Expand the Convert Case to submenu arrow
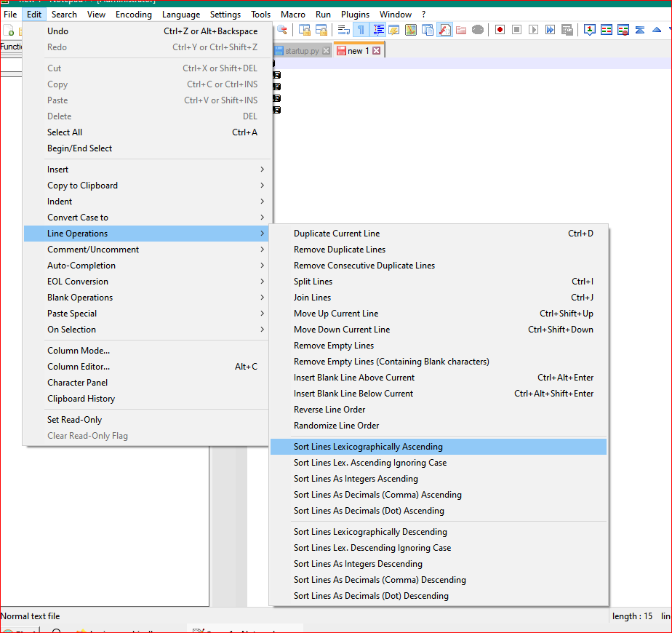 point(263,218)
